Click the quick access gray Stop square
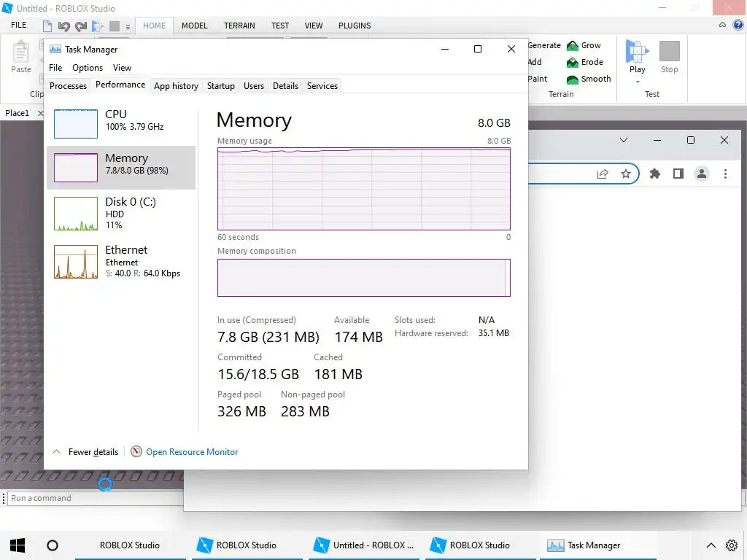Screen dimensions: 747x560 [x=115, y=26]
